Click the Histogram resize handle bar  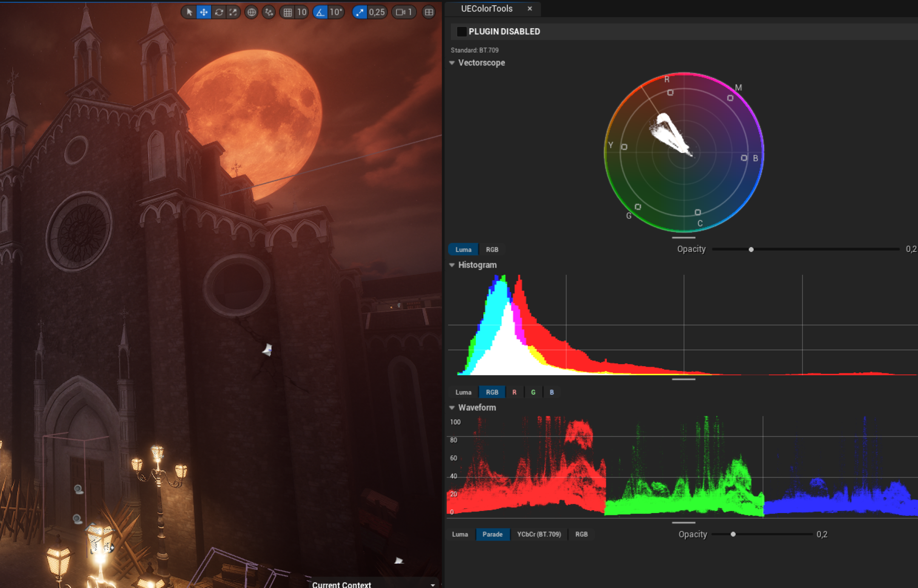tap(684, 380)
